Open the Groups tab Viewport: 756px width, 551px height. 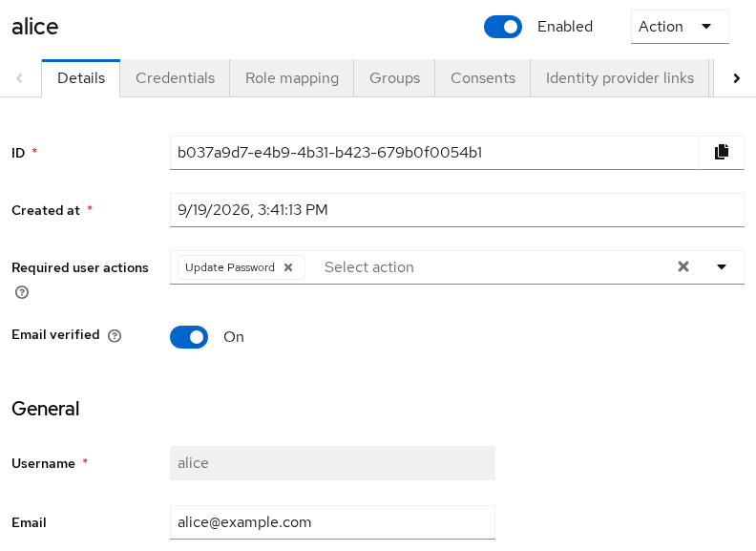pos(394,78)
